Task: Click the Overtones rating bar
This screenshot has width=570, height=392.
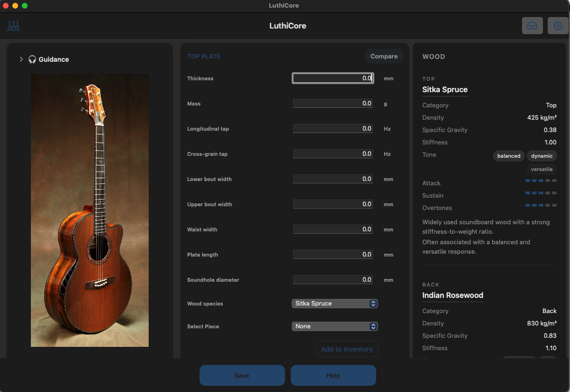Action: click(x=541, y=206)
